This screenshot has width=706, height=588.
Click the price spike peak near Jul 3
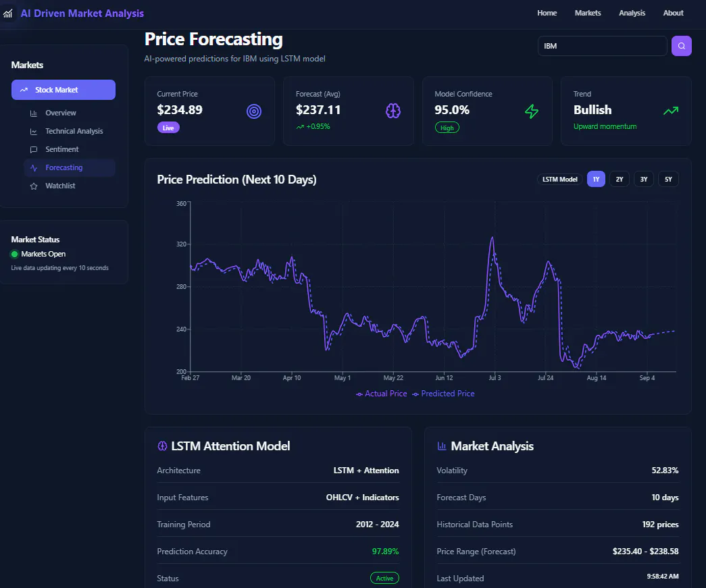point(492,238)
